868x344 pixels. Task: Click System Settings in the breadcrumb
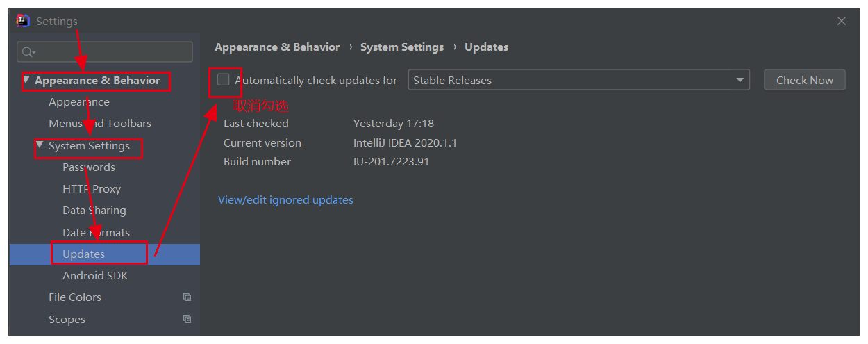click(x=402, y=47)
